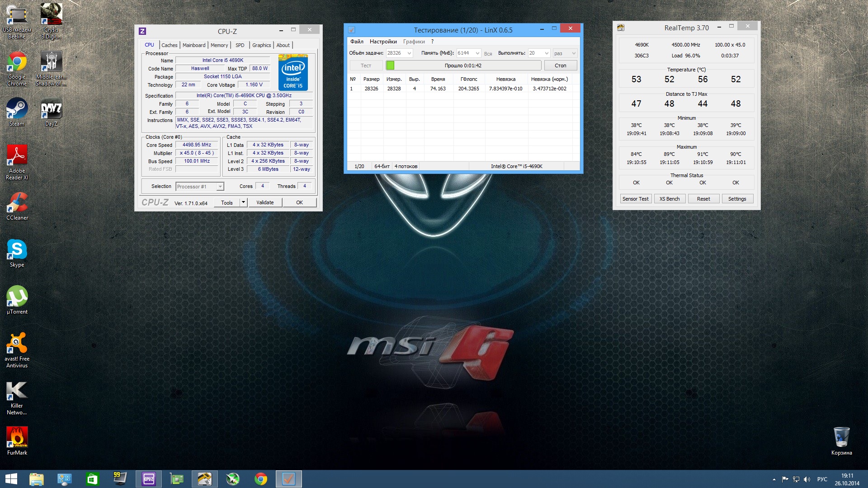Click XS Bench in RealTemp
This screenshot has height=488, width=868.
(x=670, y=199)
